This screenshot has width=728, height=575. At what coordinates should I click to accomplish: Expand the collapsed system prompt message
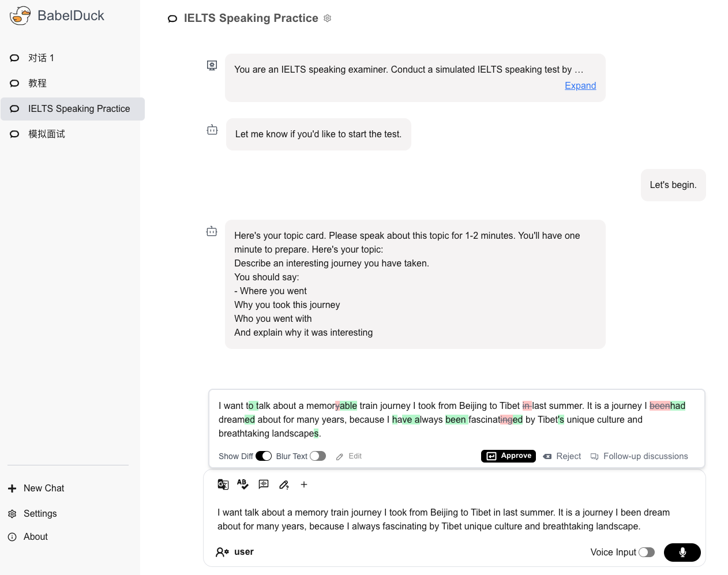(x=580, y=85)
